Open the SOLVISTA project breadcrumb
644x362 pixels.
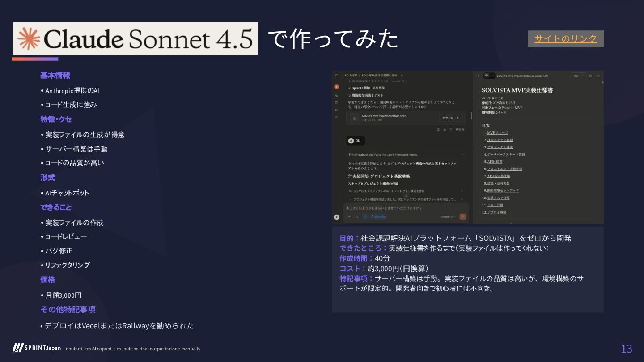[351, 76]
